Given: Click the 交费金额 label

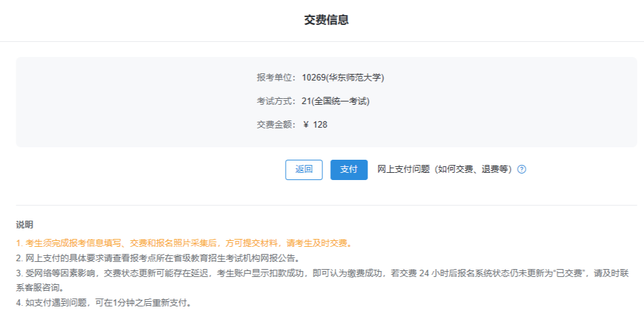Looking at the screenshot, I should (x=276, y=124).
